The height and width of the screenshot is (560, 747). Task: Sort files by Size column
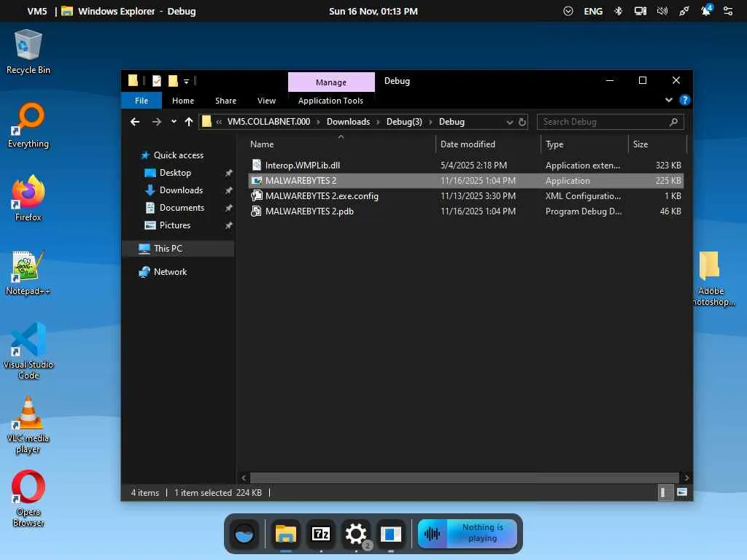[657, 144]
